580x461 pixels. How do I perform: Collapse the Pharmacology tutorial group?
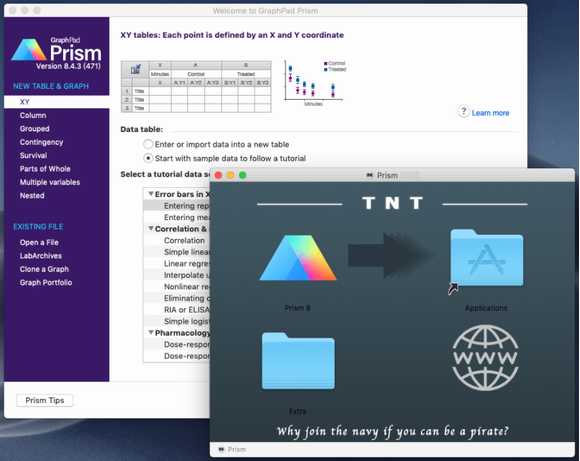(x=151, y=333)
